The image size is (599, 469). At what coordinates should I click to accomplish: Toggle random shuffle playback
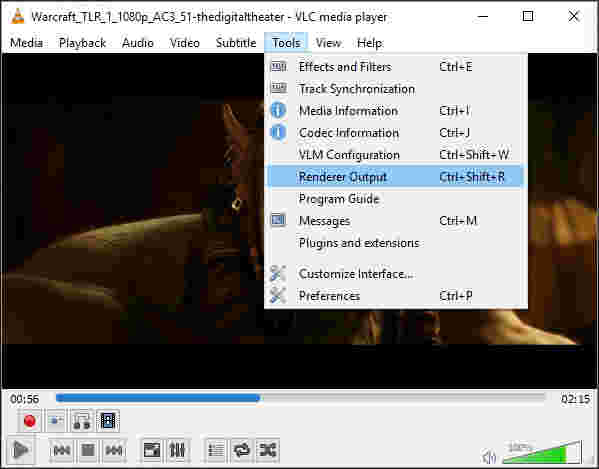pyautogui.click(x=268, y=451)
